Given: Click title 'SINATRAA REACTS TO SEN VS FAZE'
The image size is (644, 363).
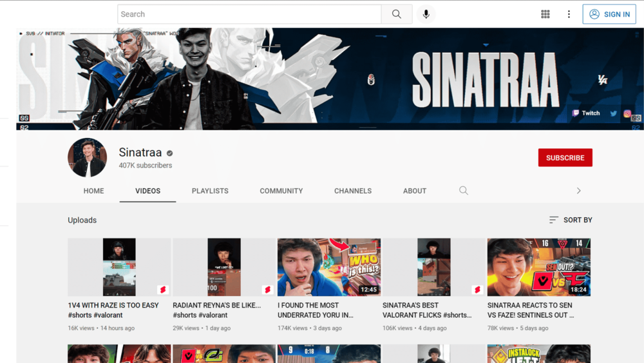Looking at the screenshot, I should [530, 310].
